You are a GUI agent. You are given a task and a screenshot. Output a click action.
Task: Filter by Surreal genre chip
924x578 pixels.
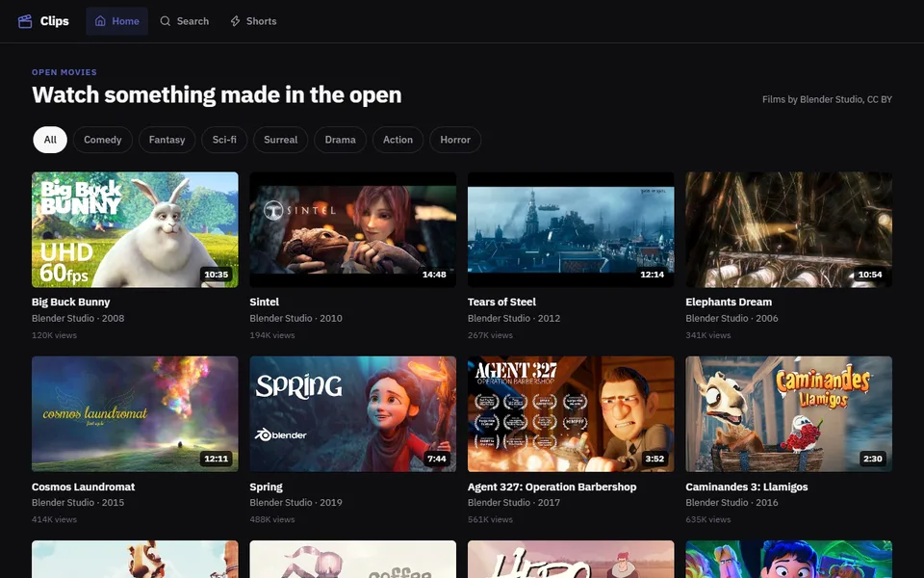coord(280,140)
